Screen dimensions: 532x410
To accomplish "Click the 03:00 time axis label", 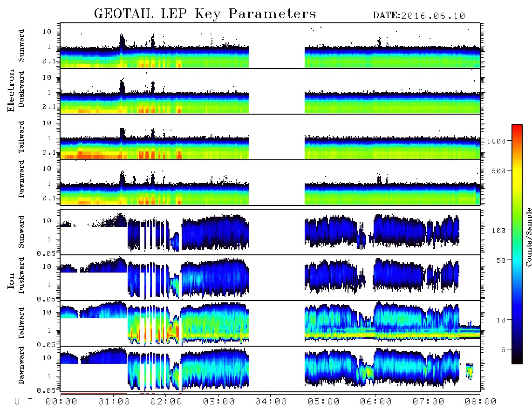I will pos(219,402).
